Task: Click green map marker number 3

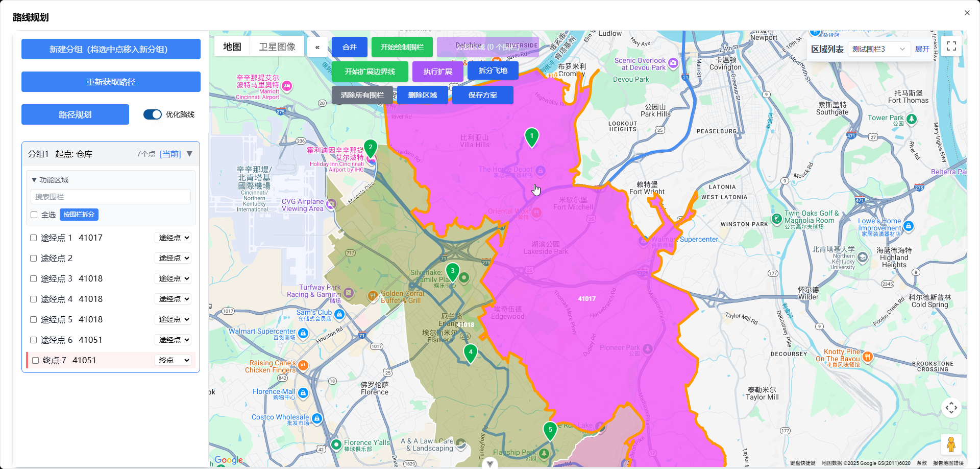Action: [x=452, y=271]
